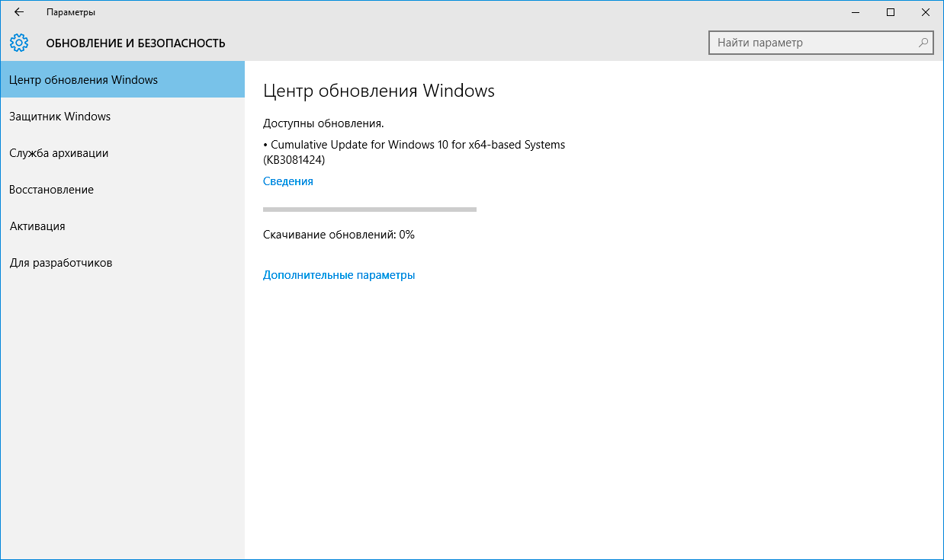Go back using the back arrow

coord(19,12)
